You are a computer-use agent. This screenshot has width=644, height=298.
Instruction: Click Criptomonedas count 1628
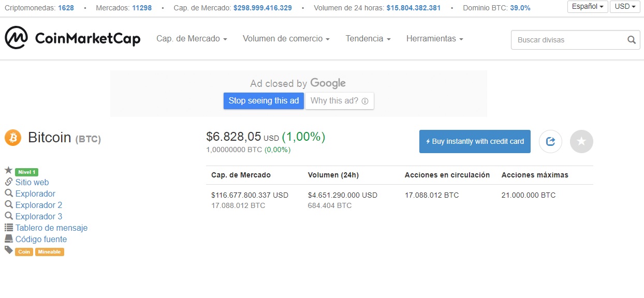66,8
